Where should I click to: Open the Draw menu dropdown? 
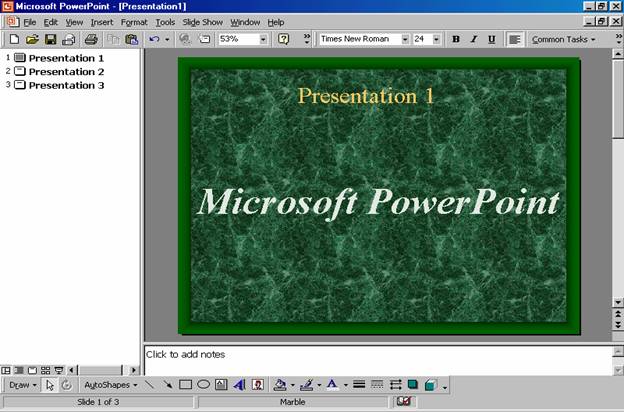coord(22,385)
